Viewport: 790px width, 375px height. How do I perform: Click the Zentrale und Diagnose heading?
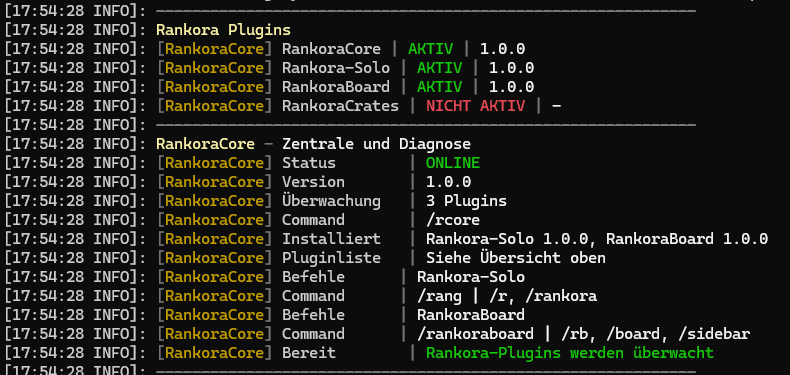pyautogui.click(x=376, y=144)
